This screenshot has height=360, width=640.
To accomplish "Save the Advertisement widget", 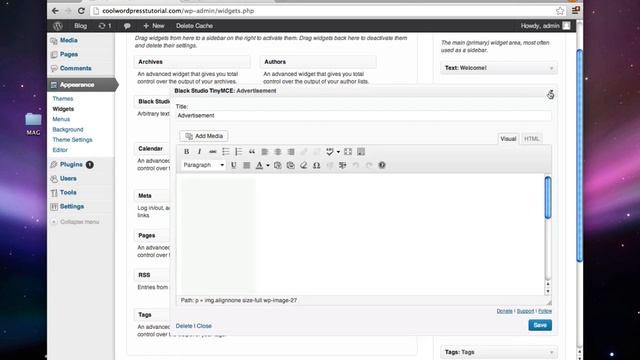I will [x=540, y=325].
